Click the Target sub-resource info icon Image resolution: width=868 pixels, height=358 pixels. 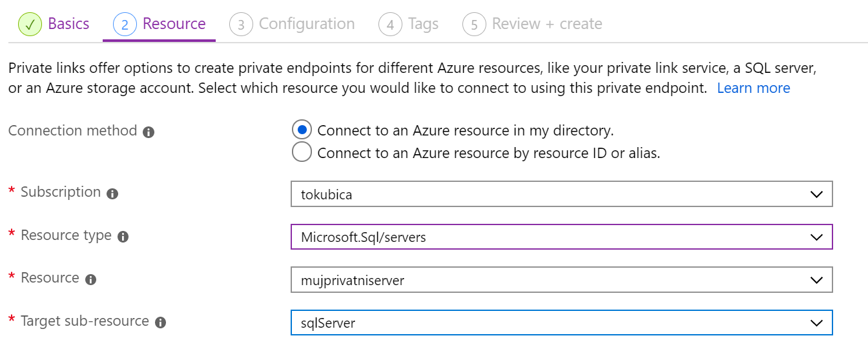point(161,323)
